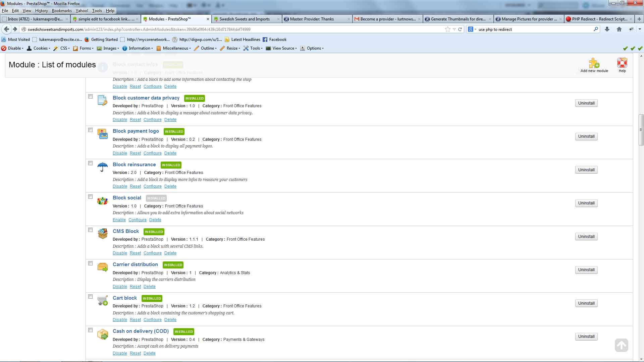Check the Block payment logo checkbox

point(90,130)
